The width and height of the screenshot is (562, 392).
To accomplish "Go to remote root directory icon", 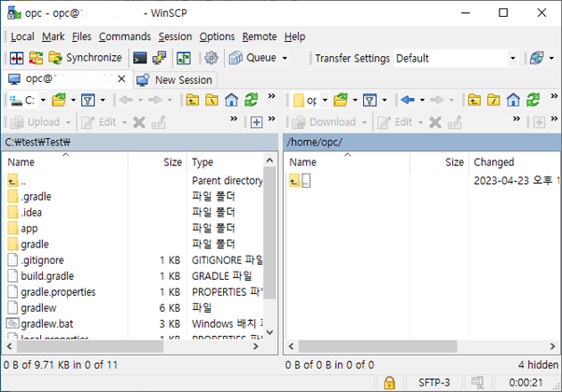I will pyautogui.click(x=493, y=100).
